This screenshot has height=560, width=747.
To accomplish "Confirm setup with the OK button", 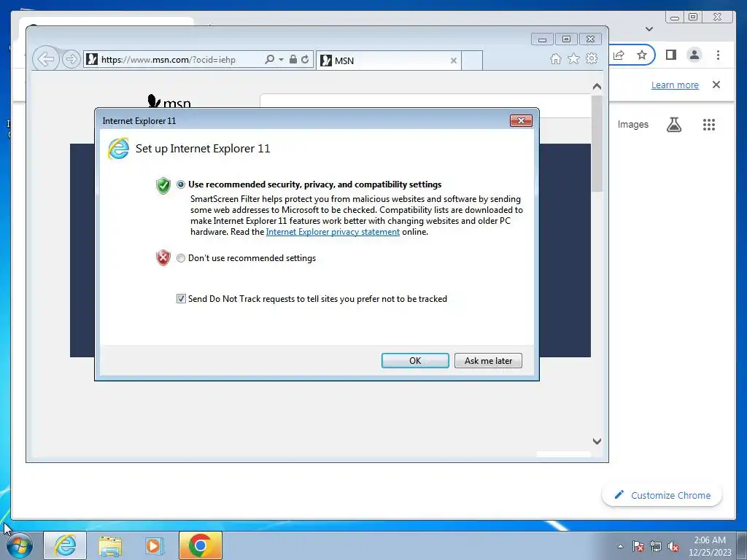I will point(415,360).
